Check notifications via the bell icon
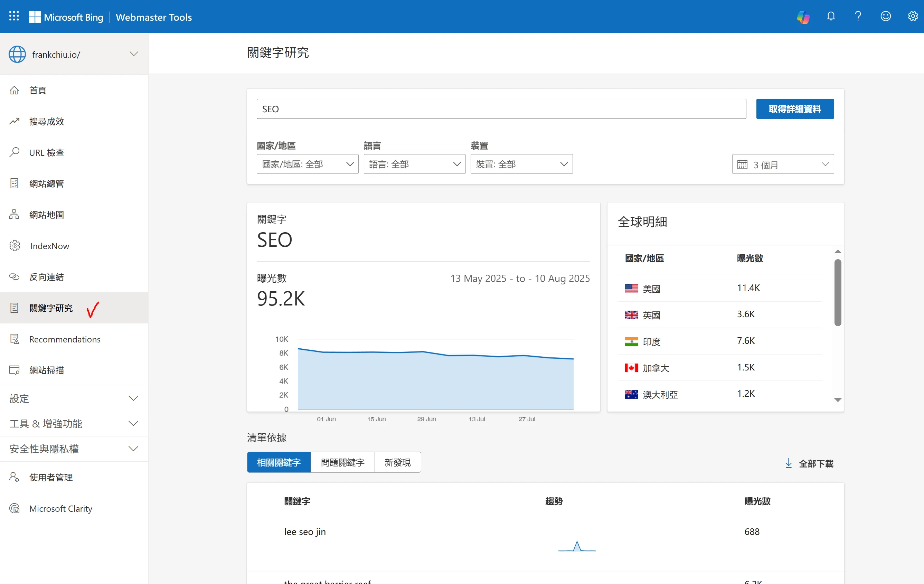 831,17
